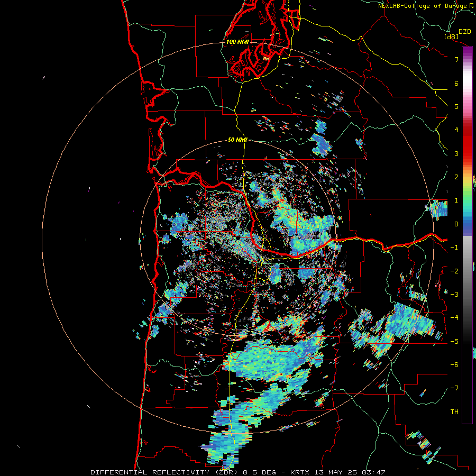Click the 3 value on color scale
The height and width of the screenshot is (476, 476).
tap(456, 153)
